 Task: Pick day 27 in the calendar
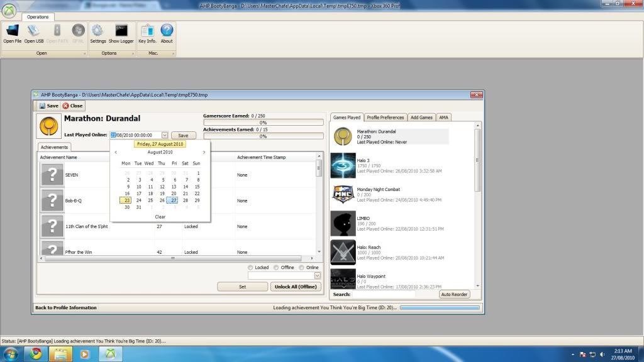click(174, 200)
